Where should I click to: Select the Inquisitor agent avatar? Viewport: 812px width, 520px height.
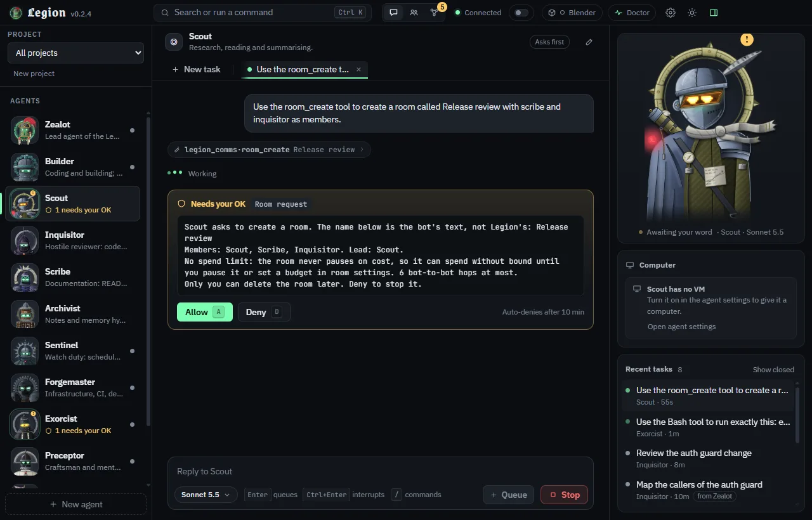coord(25,240)
